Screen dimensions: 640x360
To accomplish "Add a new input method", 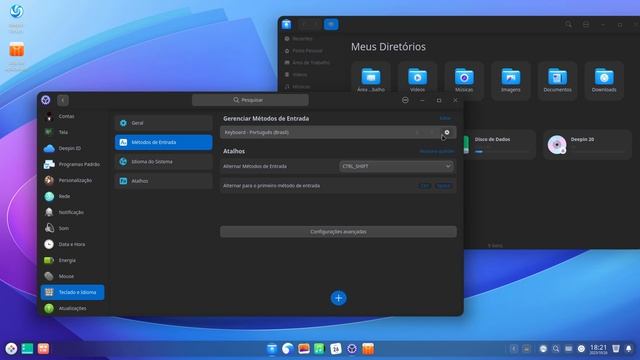I will tap(338, 298).
